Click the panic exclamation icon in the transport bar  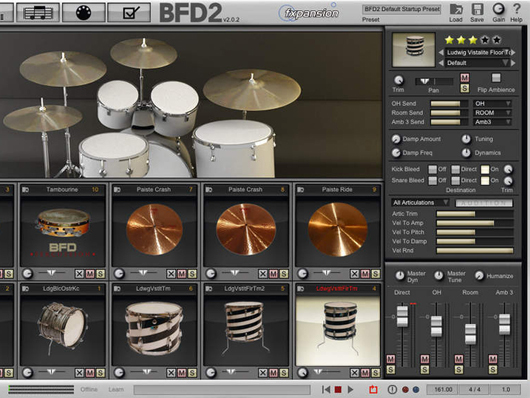[x=392, y=390]
